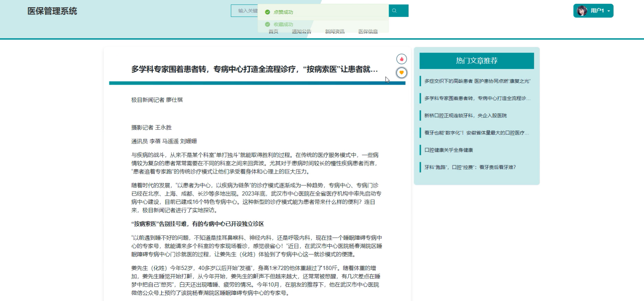Screen dimensions: 644x301
Task: Click the line 摄影记者 王永胜
Action: pos(151,127)
